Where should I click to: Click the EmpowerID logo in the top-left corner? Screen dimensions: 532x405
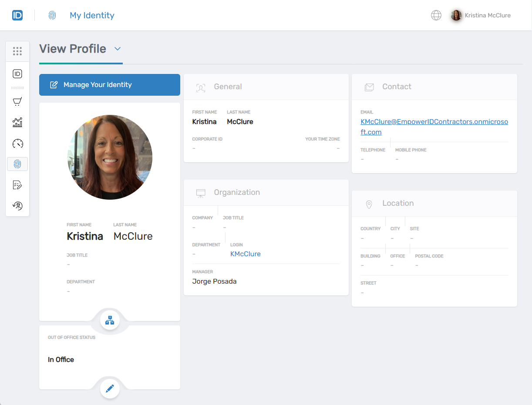tap(17, 14)
